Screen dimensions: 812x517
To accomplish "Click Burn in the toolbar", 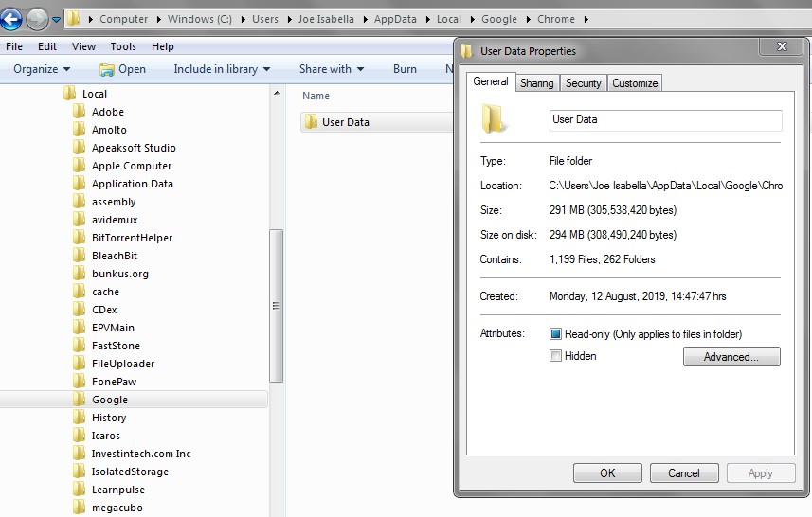I will click(405, 69).
